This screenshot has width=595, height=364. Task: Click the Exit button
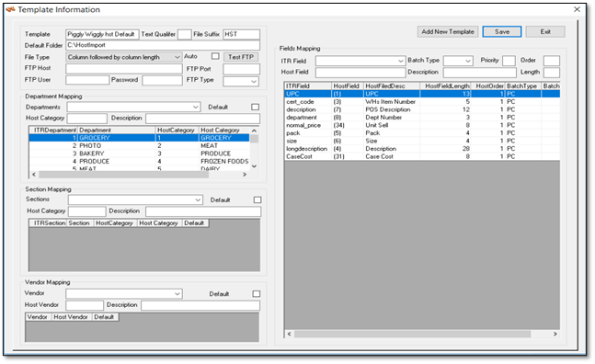pyautogui.click(x=545, y=32)
